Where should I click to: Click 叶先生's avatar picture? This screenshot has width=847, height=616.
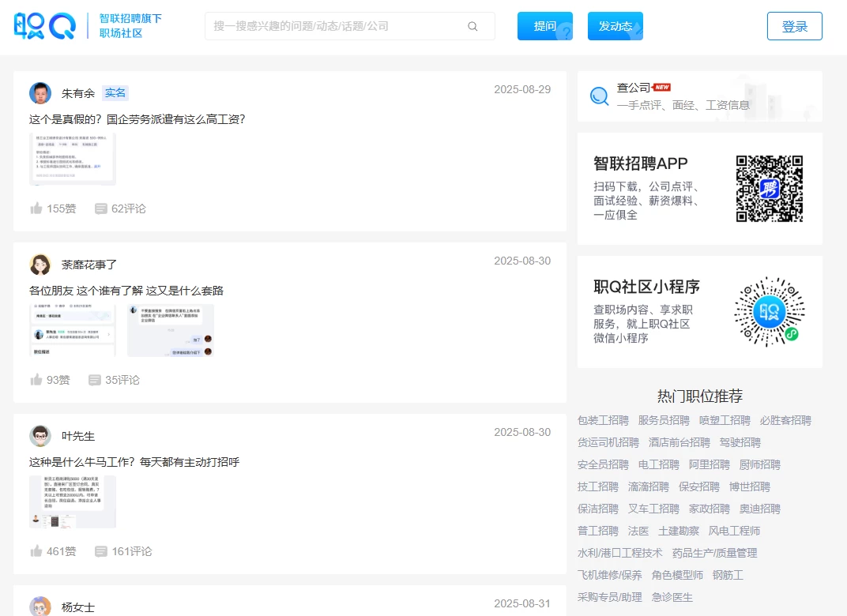tap(40, 436)
